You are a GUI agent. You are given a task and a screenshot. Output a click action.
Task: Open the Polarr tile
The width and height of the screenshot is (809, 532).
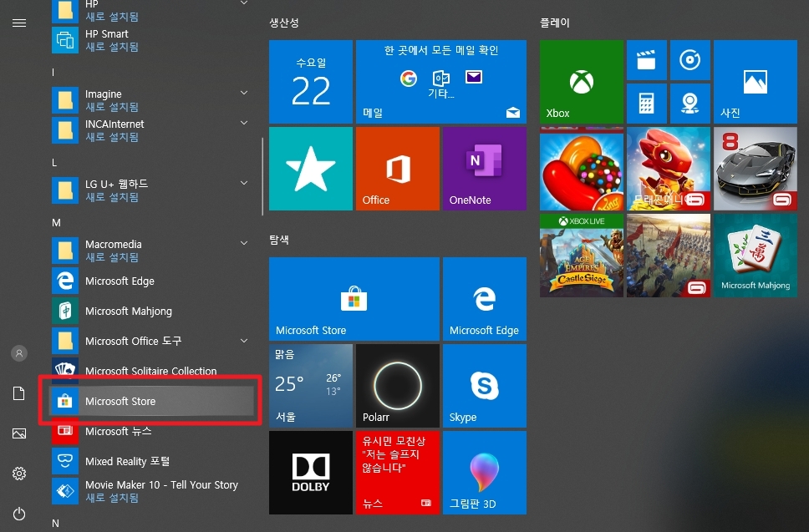[x=397, y=386]
